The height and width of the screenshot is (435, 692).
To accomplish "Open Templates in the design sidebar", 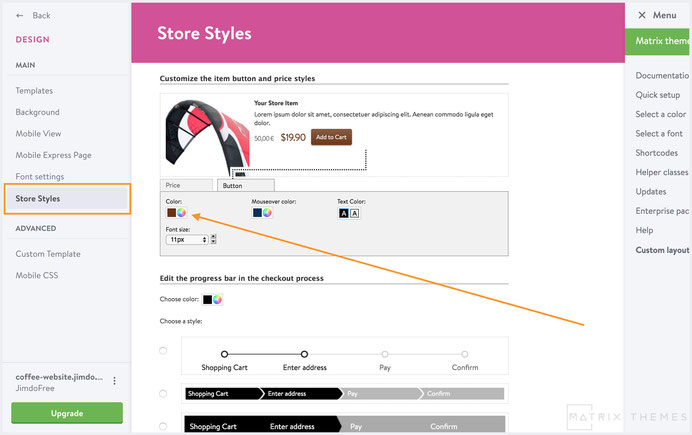I will pos(34,90).
